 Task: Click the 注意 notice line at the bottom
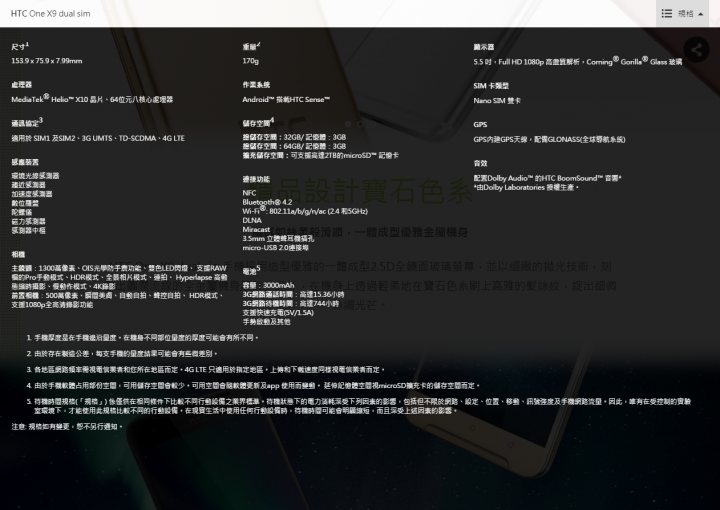[68, 427]
